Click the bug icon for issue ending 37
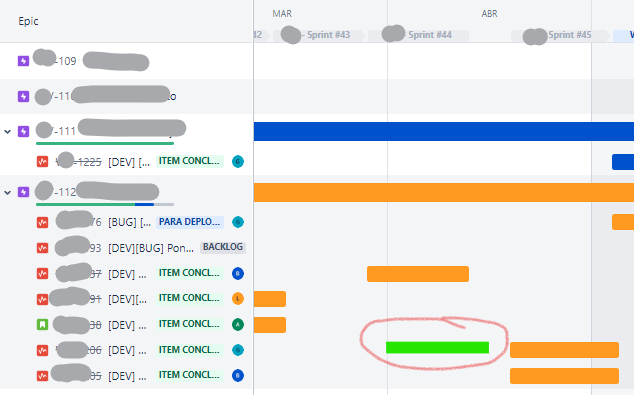The image size is (634, 395). click(x=42, y=274)
